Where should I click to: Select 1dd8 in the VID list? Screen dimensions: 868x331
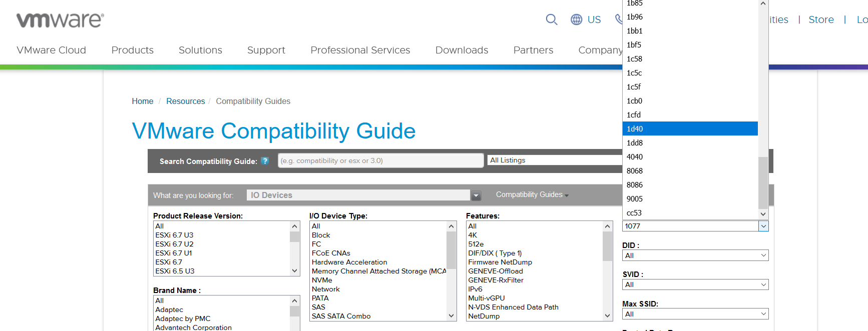click(690, 142)
